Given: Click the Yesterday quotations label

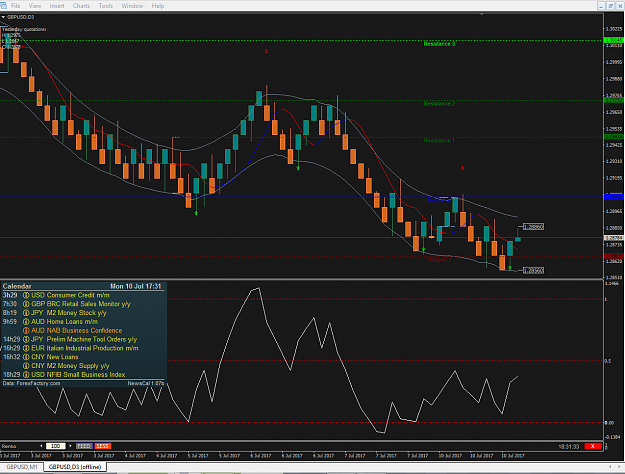Looking at the screenshot, I should pyautogui.click(x=24, y=30).
